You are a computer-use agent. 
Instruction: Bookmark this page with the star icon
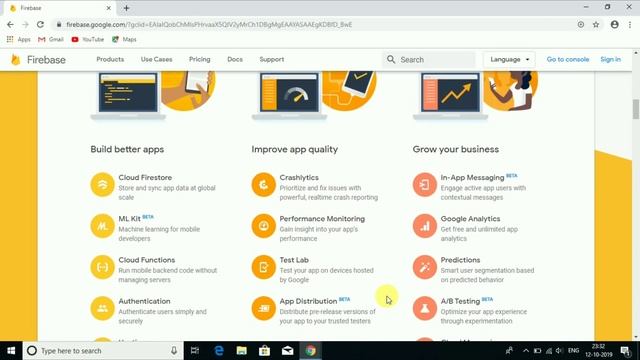(x=596, y=24)
